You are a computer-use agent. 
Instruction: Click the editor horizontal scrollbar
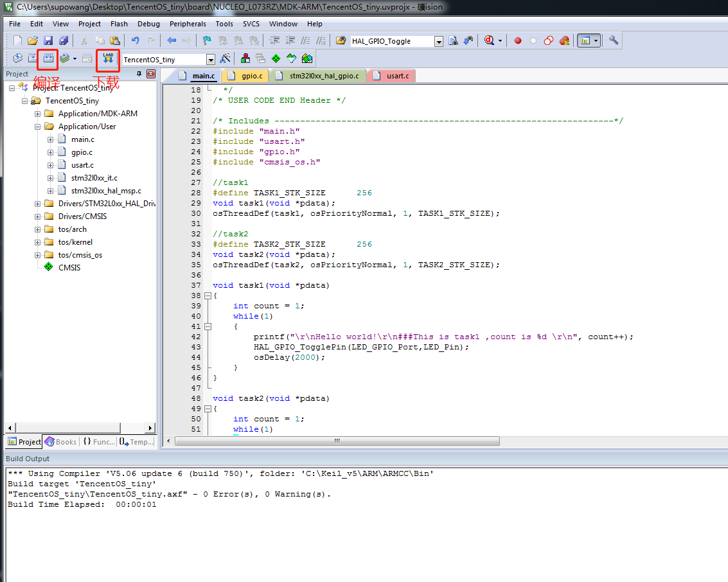[337, 441]
